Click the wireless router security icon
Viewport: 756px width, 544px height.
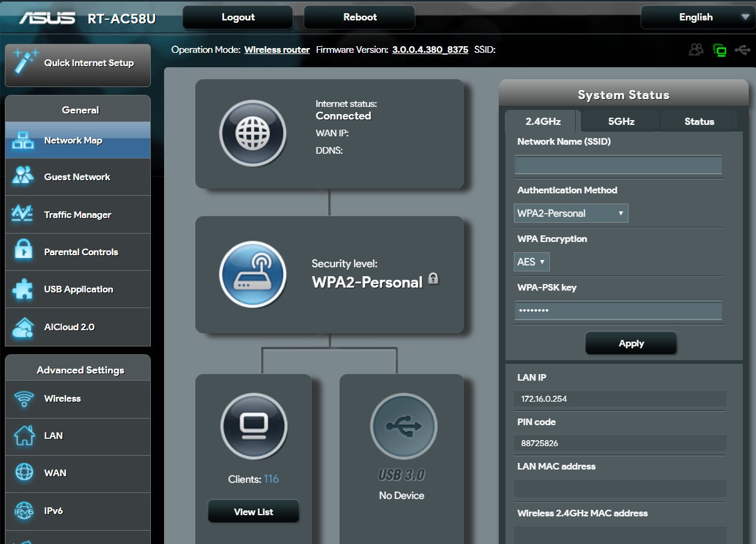click(x=252, y=274)
